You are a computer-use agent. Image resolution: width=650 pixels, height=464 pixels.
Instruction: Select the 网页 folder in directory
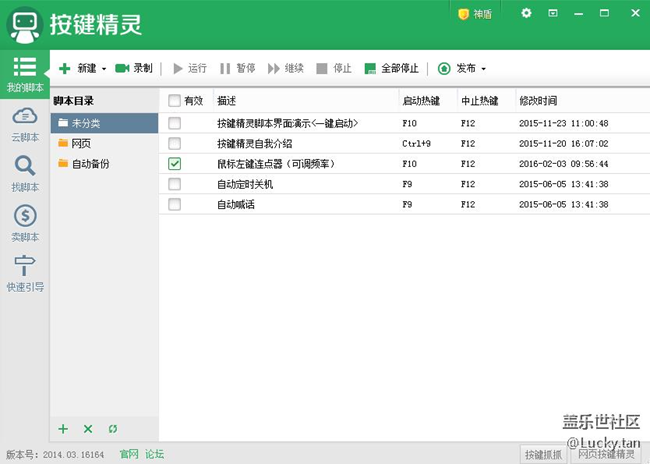pyautogui.click(x=82, y=143)
